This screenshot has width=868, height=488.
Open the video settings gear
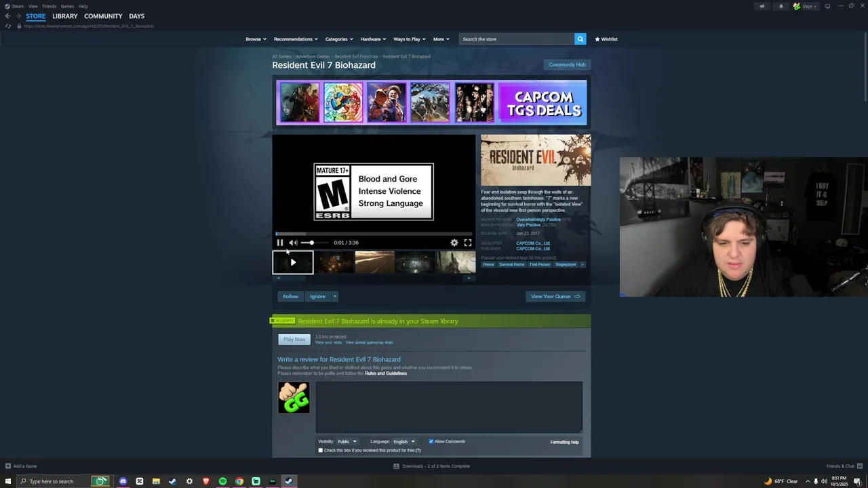tap(454, 243)
